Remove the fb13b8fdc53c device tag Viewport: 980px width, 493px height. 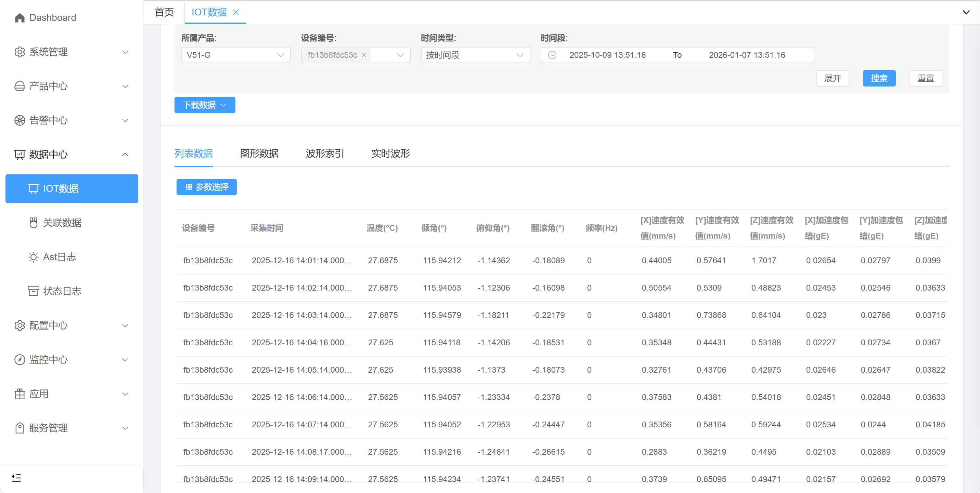364,55
